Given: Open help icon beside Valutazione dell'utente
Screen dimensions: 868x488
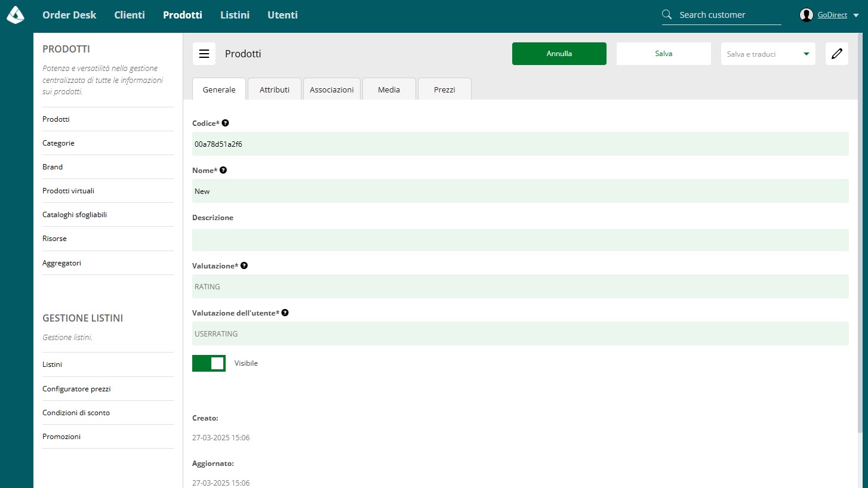Looking at the screenshot, I should click(285, 313).
